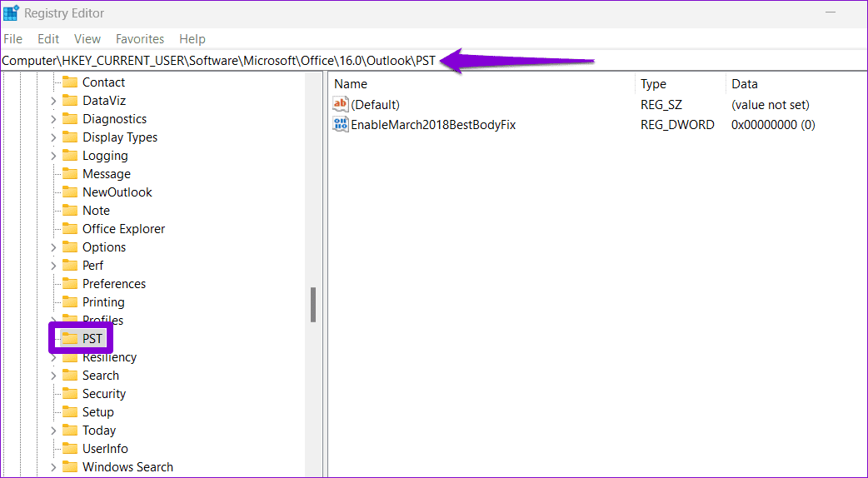Screen dimensions: 868x478
Task: Select the Office Explorer folder icon
Action: pos(70,228)
